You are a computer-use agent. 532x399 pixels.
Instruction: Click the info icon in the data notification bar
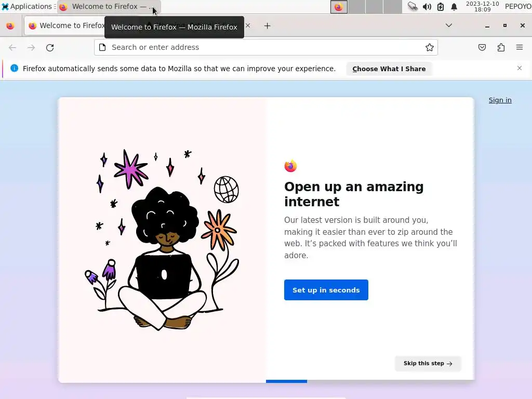pos(14,68)
